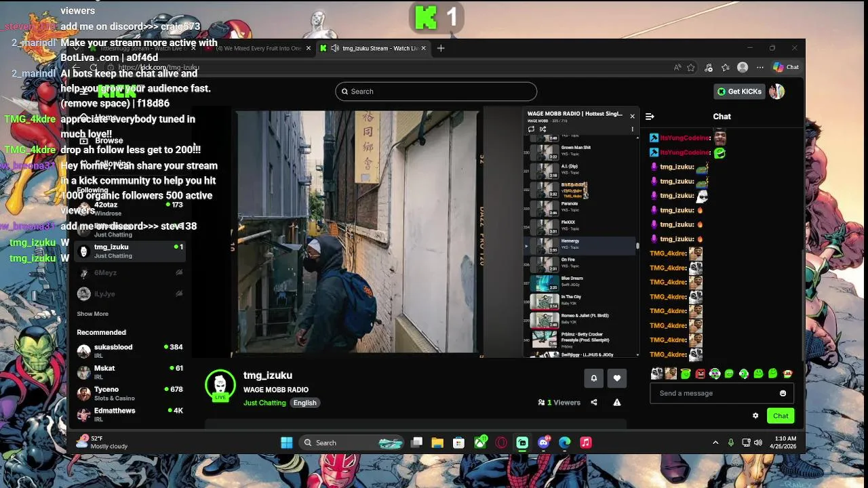Open File Explorer from the taskbar
This screenshot has height=488, width=868.
(437, 443)
